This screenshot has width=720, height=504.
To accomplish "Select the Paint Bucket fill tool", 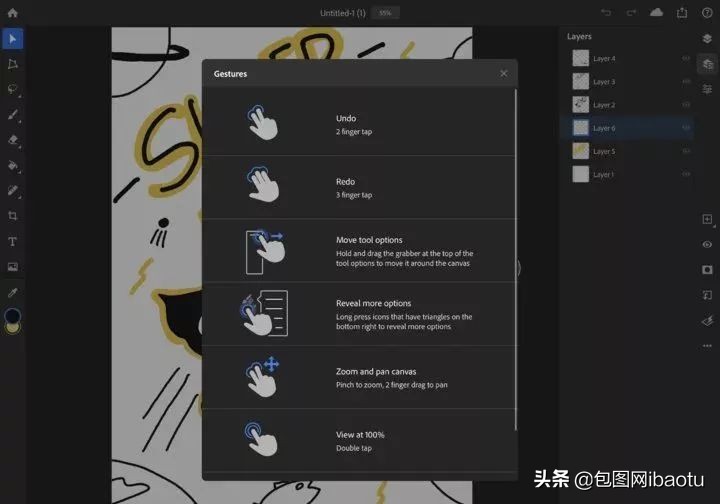I will (x=12, y=165).
